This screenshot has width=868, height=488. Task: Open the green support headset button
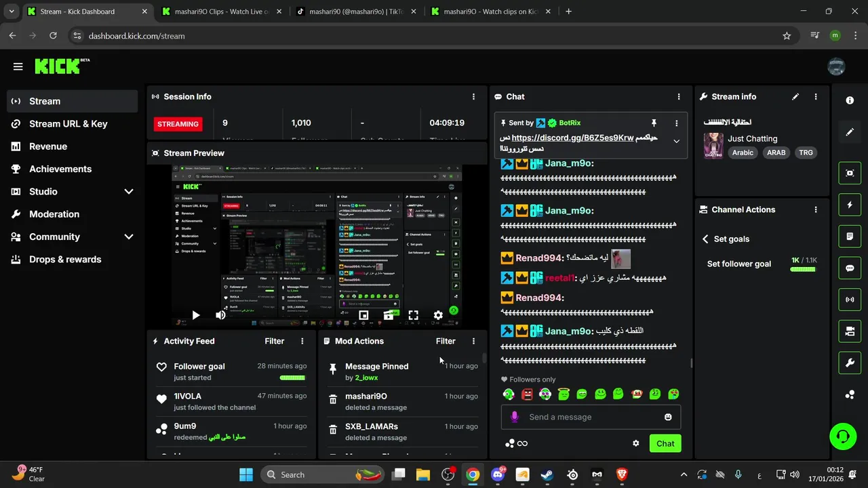point(843,436)
